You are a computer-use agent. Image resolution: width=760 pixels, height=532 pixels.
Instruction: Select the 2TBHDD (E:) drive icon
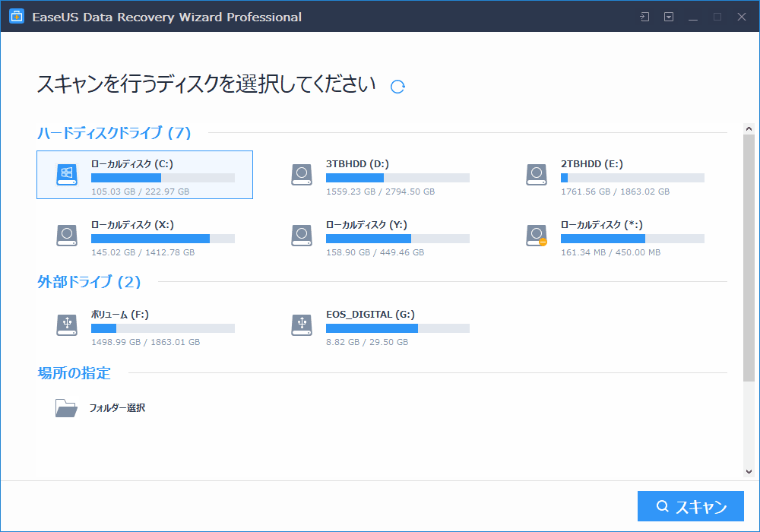(x=537, y=175)
